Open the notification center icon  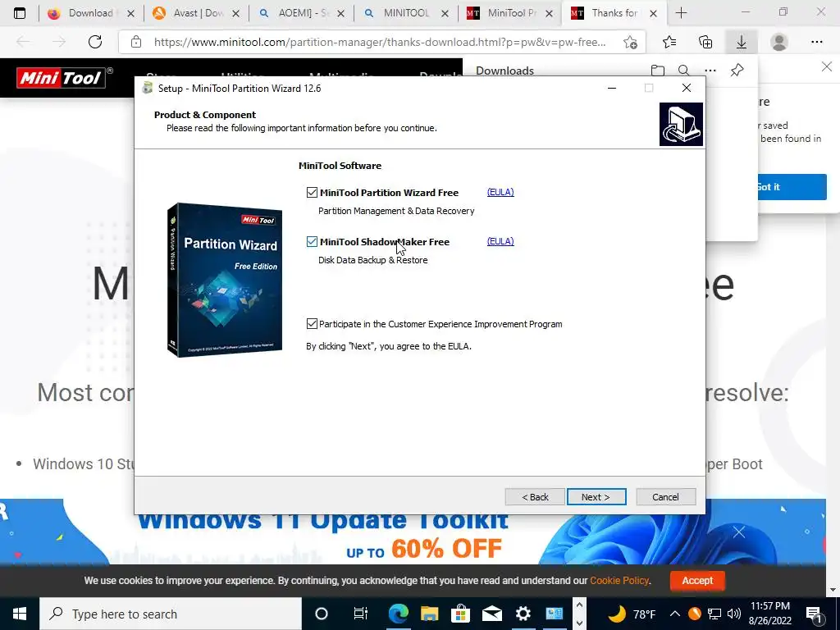[x=814, y=614]
